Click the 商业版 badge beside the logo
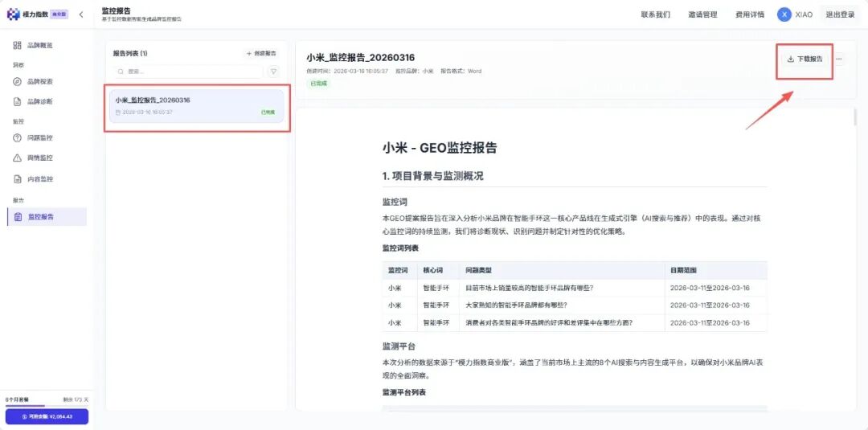Viewport: 868px width, 430px height. coord(59,14)
